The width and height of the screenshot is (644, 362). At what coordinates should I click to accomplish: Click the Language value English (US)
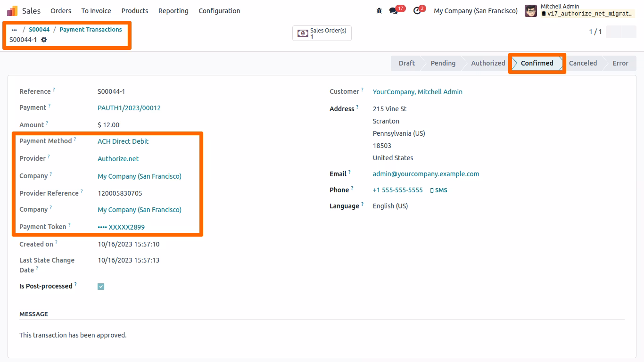390,206
